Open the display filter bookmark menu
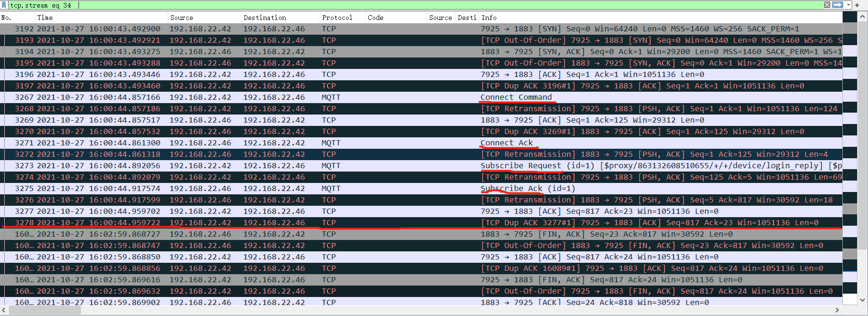The height and width of the screenshot is (316, 868). (x=4, y=5)
